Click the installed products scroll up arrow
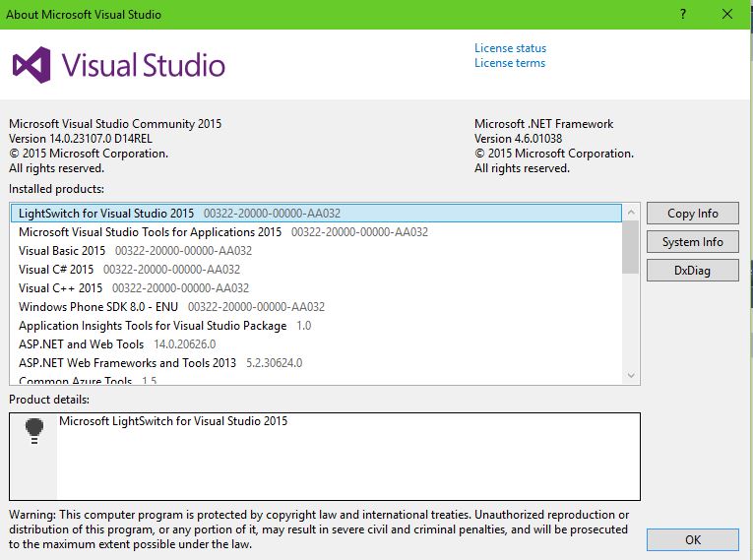Viewport: 753px width, 560px height. pyautogui.click(x=631, y=212)
